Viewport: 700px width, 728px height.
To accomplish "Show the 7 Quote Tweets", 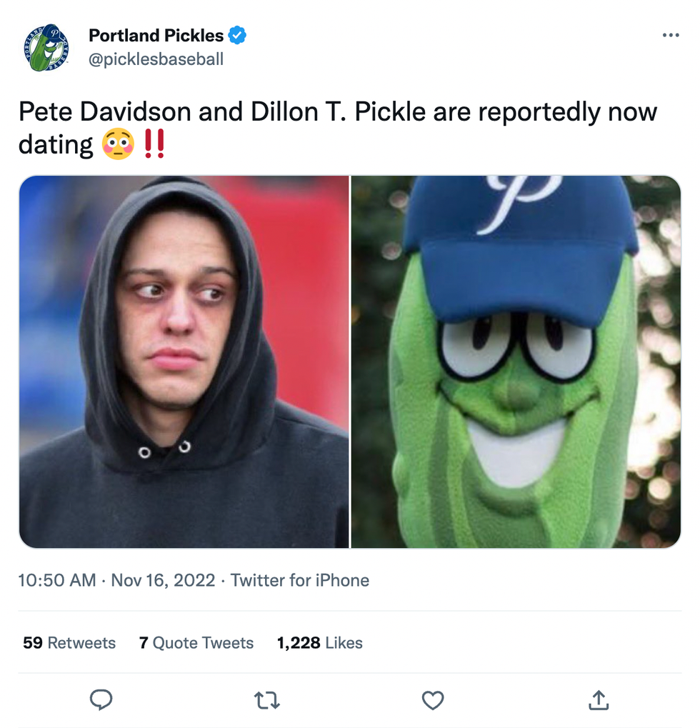I will (x=196, y=643).
